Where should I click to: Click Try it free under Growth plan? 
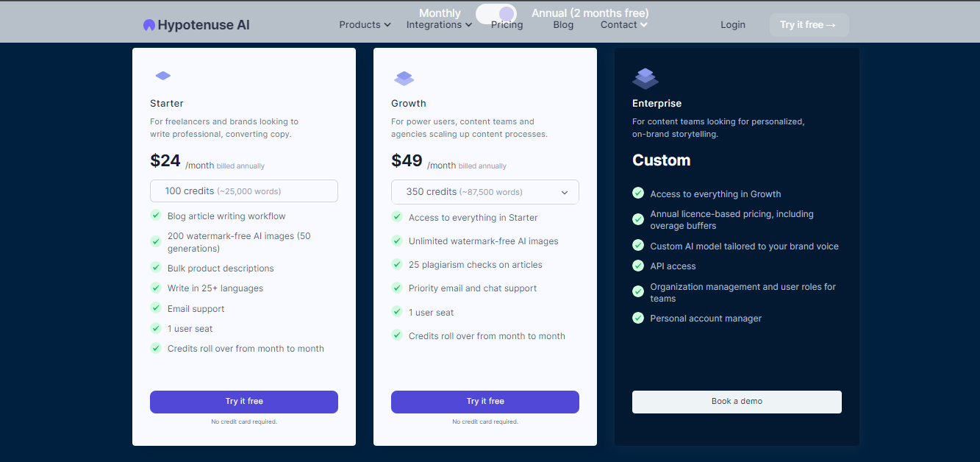pyautogui.click(x=485, y=402)
